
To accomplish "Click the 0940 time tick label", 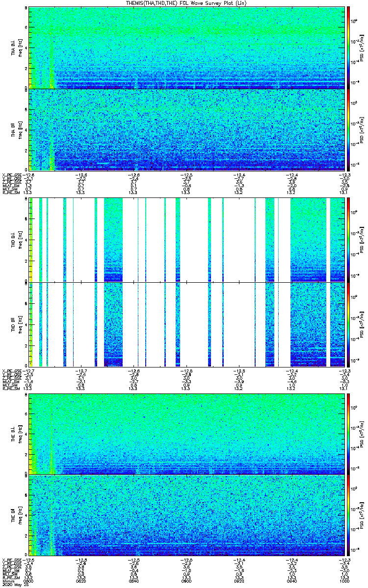I will point(291,581).
